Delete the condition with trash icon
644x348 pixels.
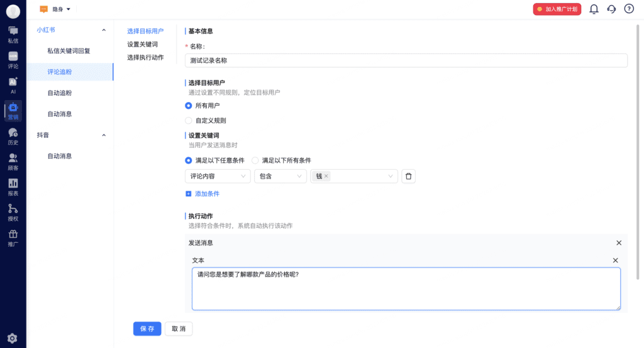(x=408, y=176)
